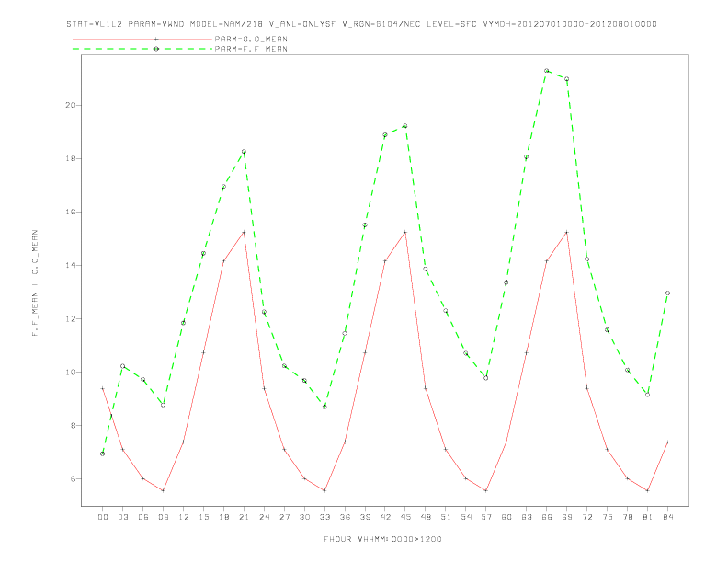This screenshot has width=728, height=563.
Task: Click the red line peak marker at hour 21
Action: tap(244, 232)
